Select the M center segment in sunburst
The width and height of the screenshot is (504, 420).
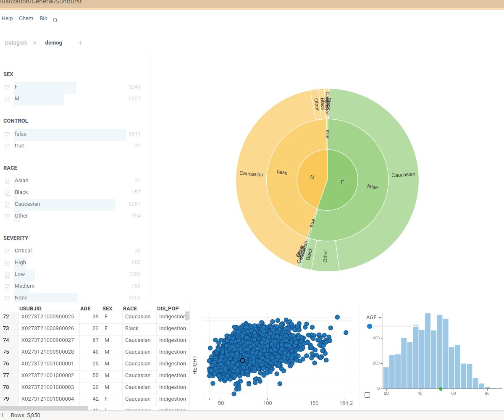click(x=311, y=177)
